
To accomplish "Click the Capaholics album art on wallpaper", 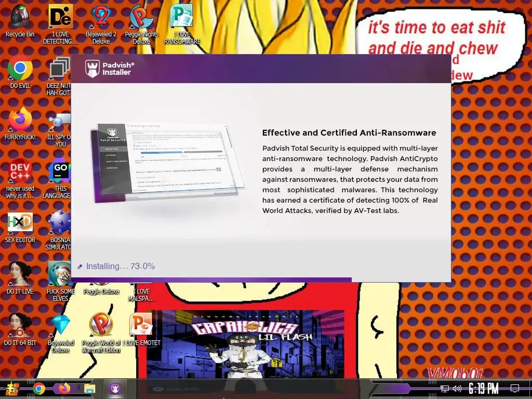I will tap(245, 344).
